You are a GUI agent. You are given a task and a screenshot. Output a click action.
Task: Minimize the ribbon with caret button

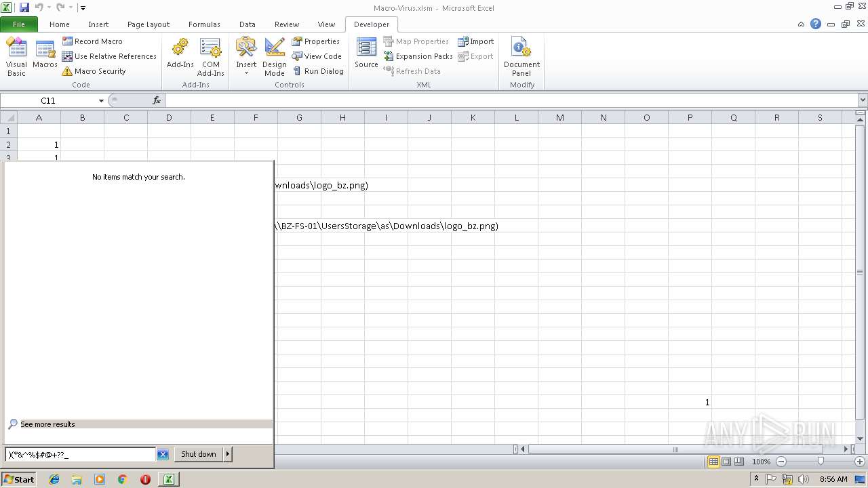click(x=801, y=24)
